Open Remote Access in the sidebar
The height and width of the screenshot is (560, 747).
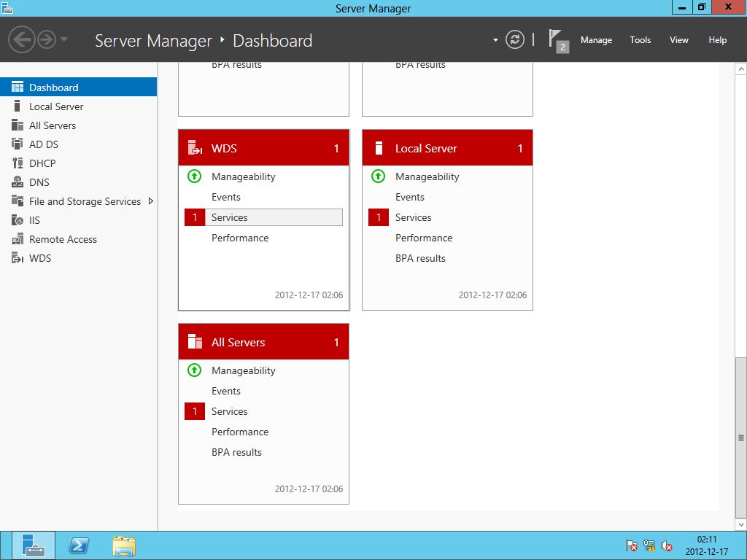78,239
